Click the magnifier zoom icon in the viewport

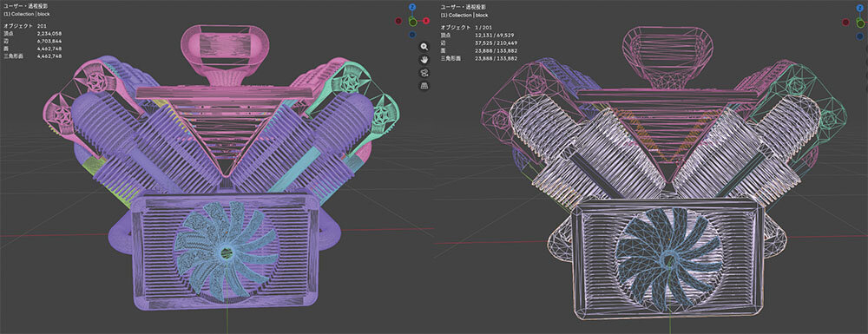pos(424,47)
